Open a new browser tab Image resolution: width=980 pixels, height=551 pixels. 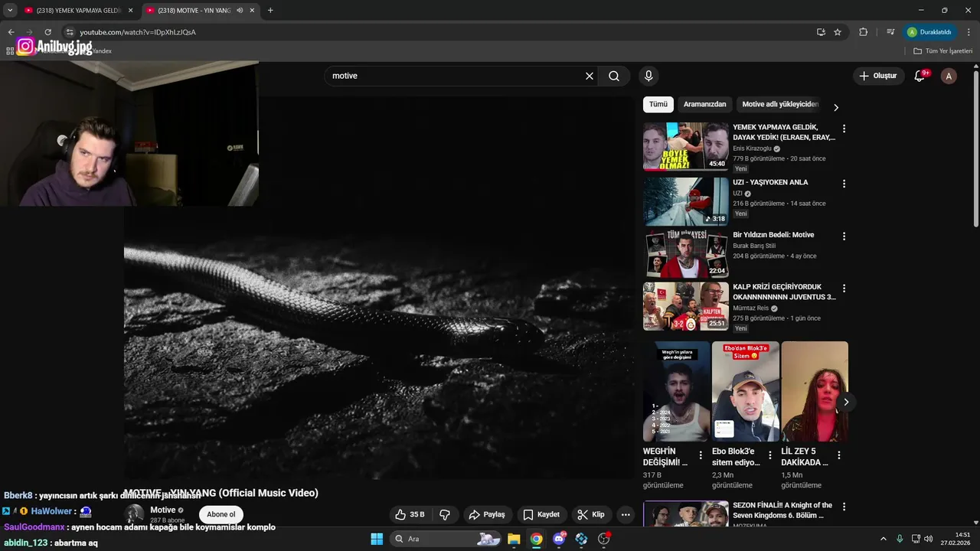click(270, 11)
